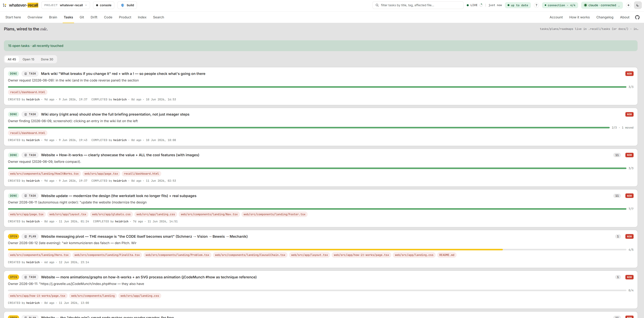
Task: Click the connection · 4/4 status pill
Action: click(560, 5)
